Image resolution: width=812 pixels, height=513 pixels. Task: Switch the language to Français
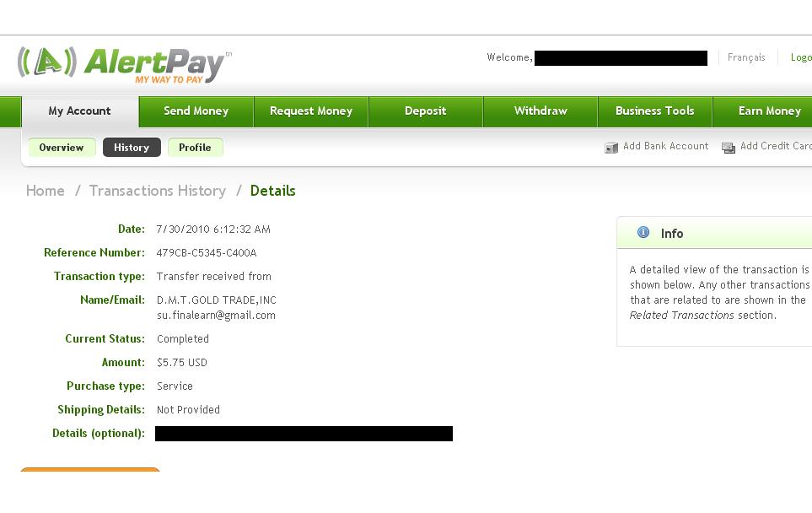pyautogui.click(x=746, y=57)
